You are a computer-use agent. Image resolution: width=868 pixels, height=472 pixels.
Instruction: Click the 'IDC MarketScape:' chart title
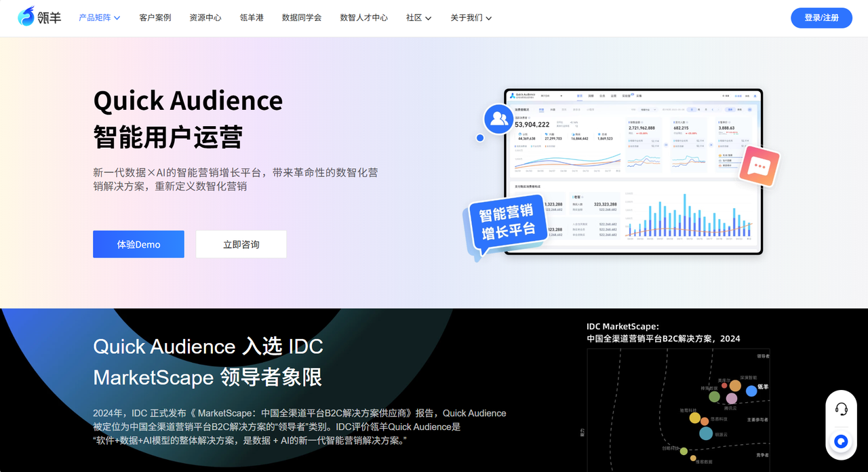pyautogui.click(x=623, y=326)
